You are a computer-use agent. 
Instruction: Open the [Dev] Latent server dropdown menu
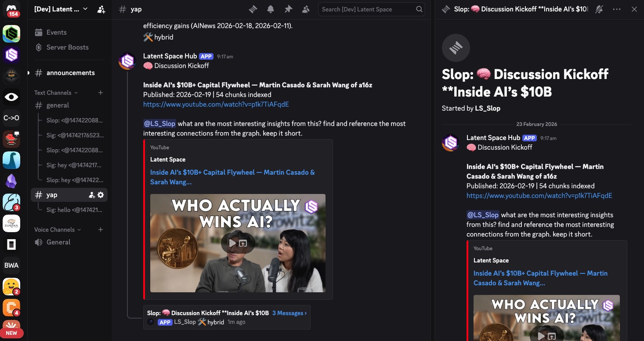pos(61,9)
